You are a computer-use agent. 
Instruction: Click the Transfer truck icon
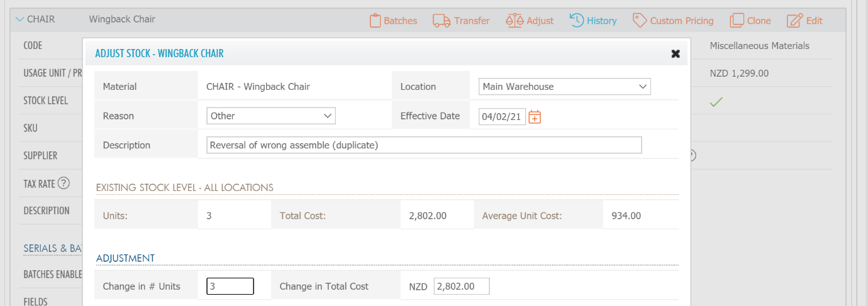point(442,21)
